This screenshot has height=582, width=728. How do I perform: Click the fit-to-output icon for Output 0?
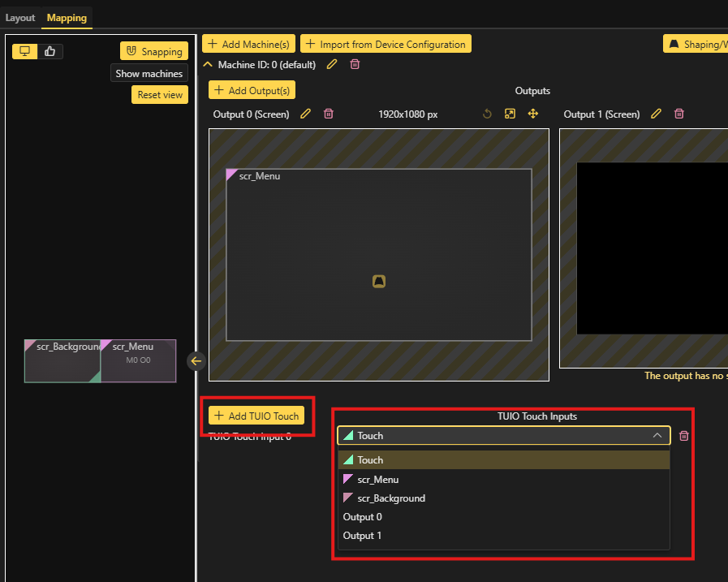(x=510, y=114)
